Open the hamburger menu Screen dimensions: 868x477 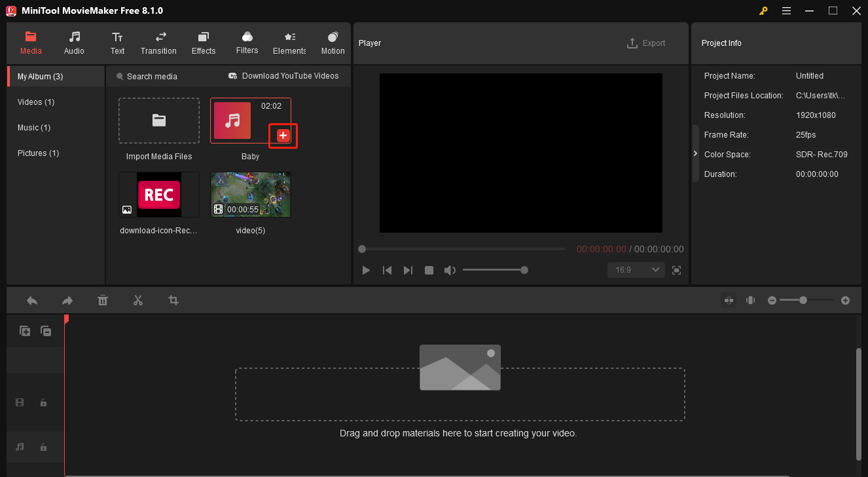click(x=786, y=10)
